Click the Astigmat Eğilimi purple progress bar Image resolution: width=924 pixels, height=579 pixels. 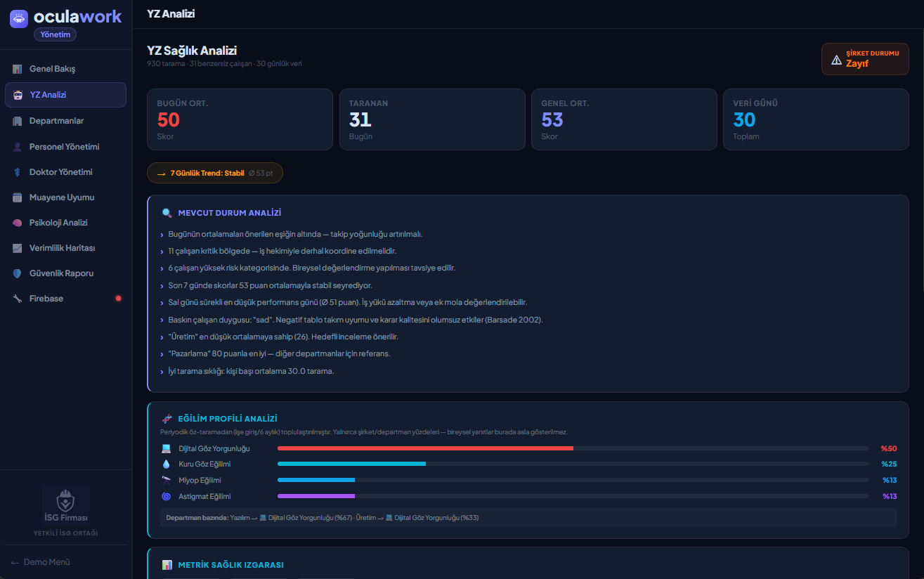pyautogui.click(x=316, y=496)
